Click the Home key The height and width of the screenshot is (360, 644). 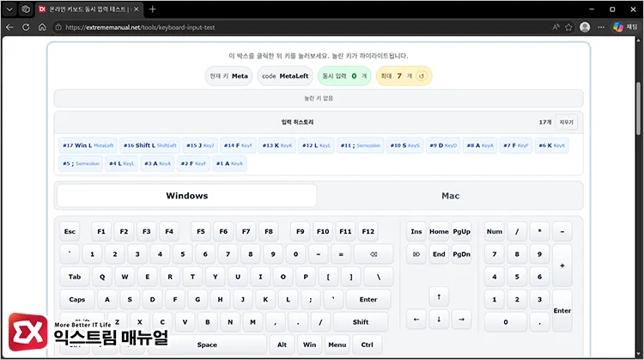pos(439,231)
